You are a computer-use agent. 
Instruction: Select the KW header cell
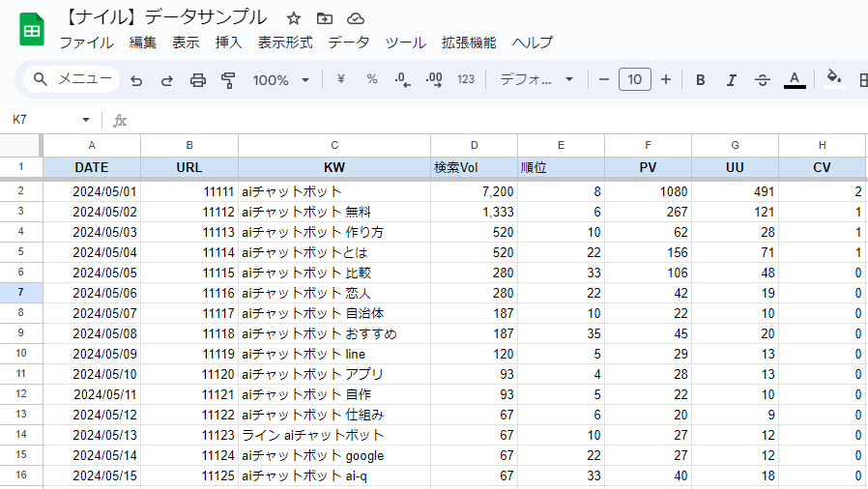(x=334, y=167)
